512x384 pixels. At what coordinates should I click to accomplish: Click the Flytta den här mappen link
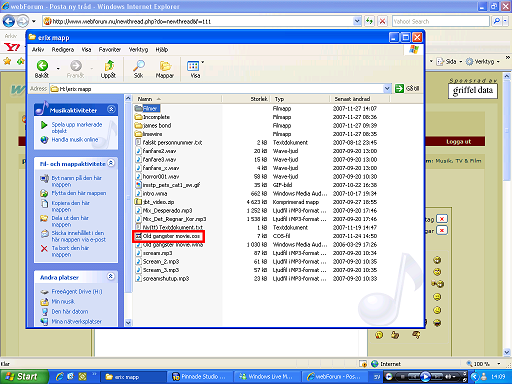[x=79, y=193]
